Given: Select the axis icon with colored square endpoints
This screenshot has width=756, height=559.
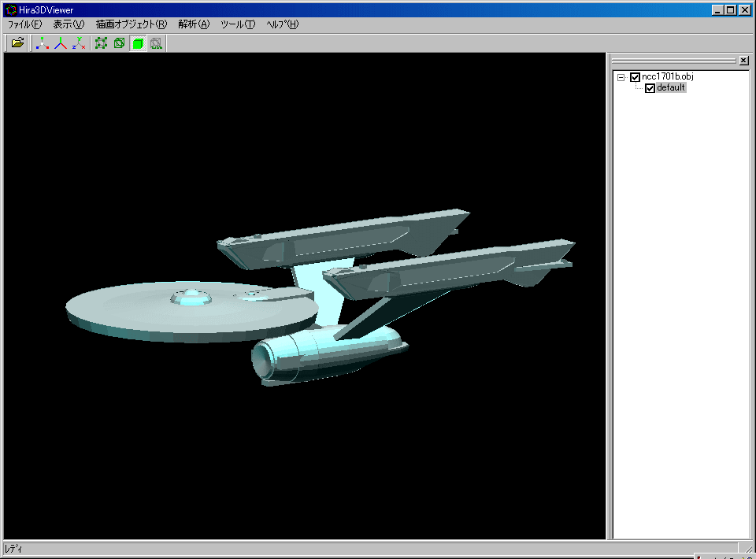Looking at the screenshot, I should coord(43,43).
